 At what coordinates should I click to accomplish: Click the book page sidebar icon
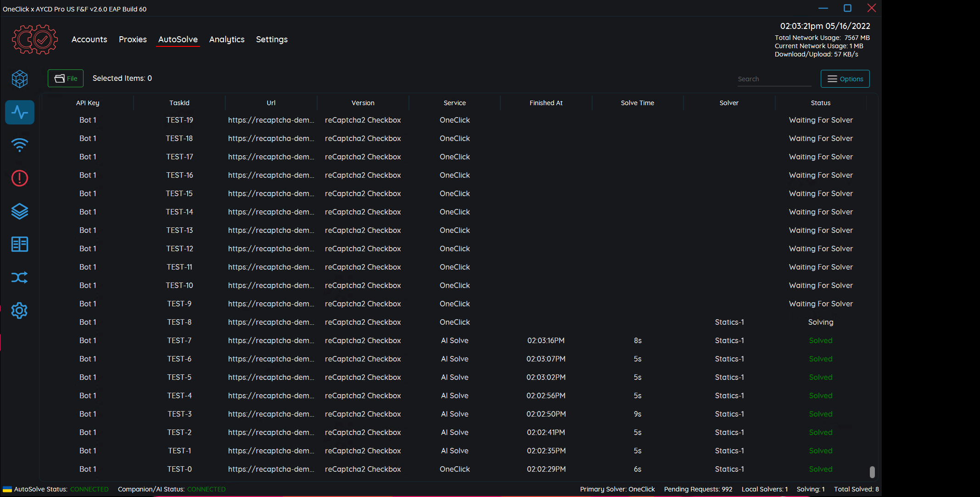tap(20, 244)
